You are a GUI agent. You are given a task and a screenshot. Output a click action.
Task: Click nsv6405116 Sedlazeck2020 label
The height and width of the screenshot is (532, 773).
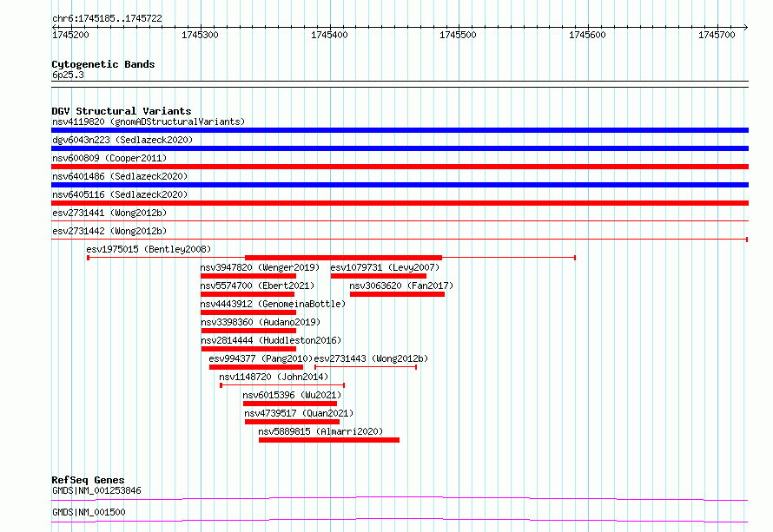tap(120, 194)
